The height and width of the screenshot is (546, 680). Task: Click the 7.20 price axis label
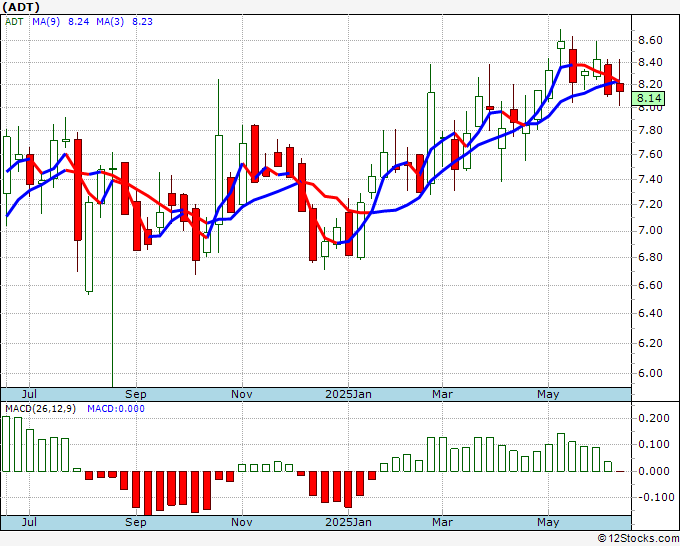click(650, 204)
